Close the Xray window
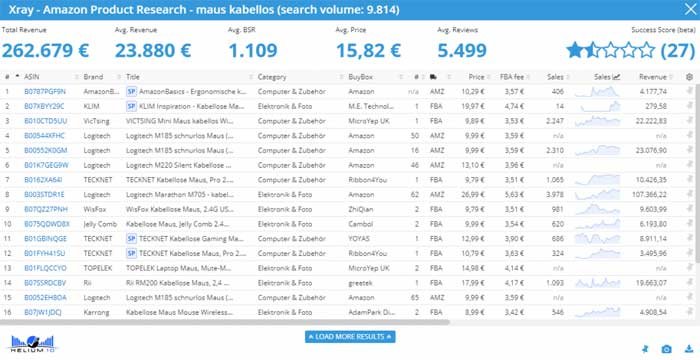 click(690, 9)
